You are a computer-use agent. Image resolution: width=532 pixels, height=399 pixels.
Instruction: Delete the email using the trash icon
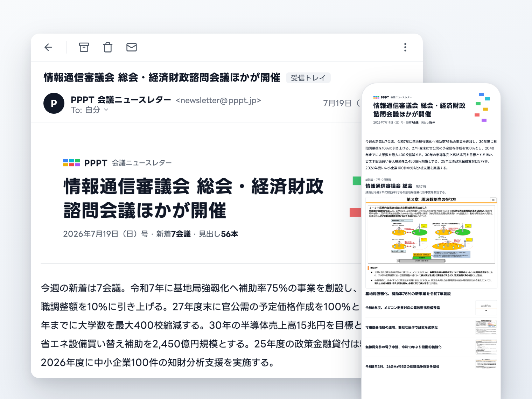pos(108,47)
